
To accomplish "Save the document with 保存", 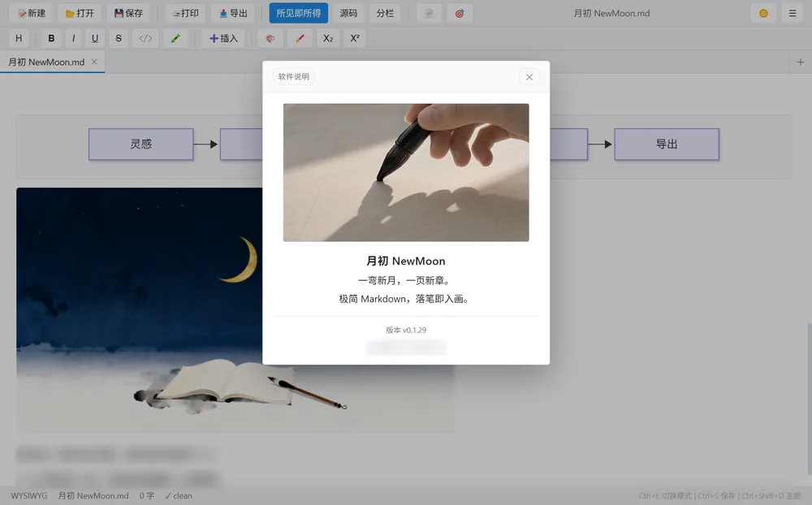I will 128,13.
